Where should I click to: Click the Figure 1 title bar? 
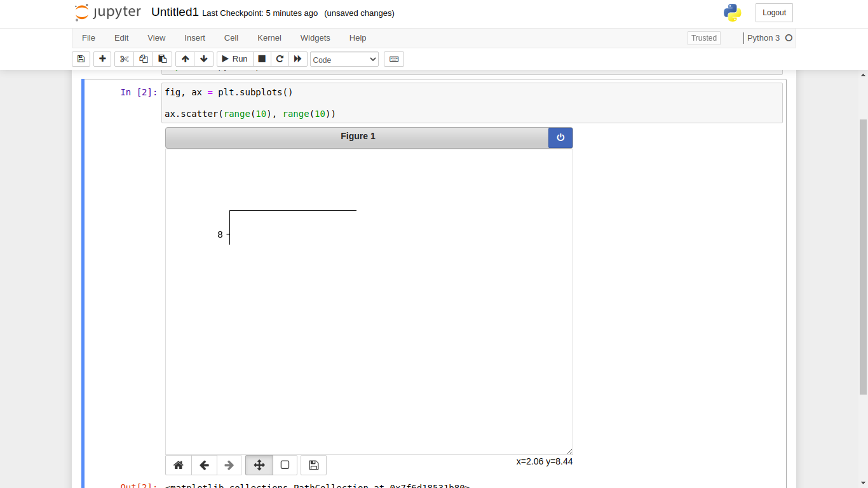click(x=357, y=138)
